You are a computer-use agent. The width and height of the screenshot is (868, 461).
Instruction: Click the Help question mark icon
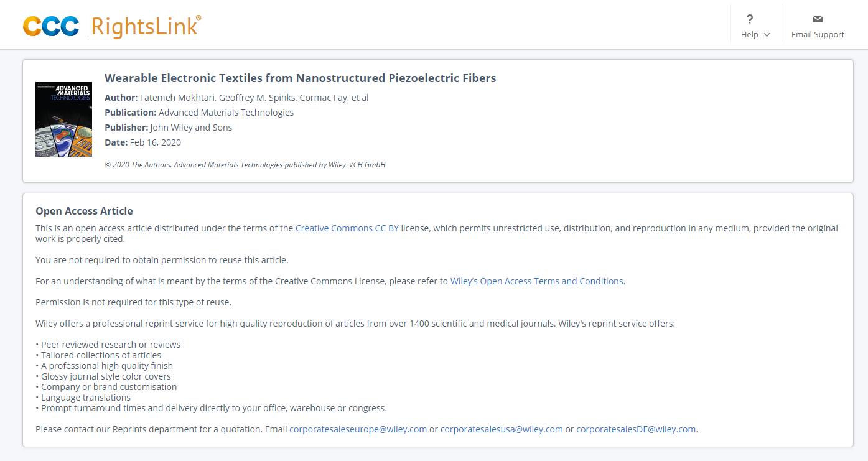pyautogui.click(x=750, y=19)
